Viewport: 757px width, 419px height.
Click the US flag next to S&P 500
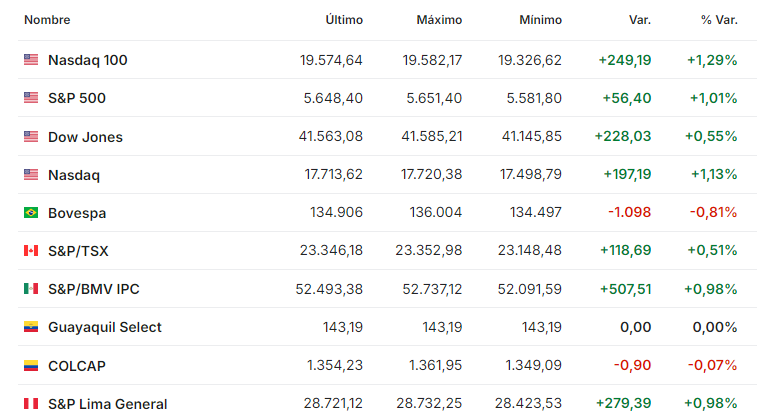31,98
